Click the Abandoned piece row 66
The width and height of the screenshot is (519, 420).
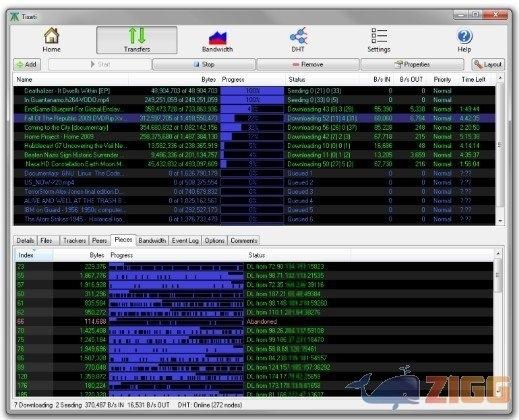pyautogui.click(x=254, y=321)
